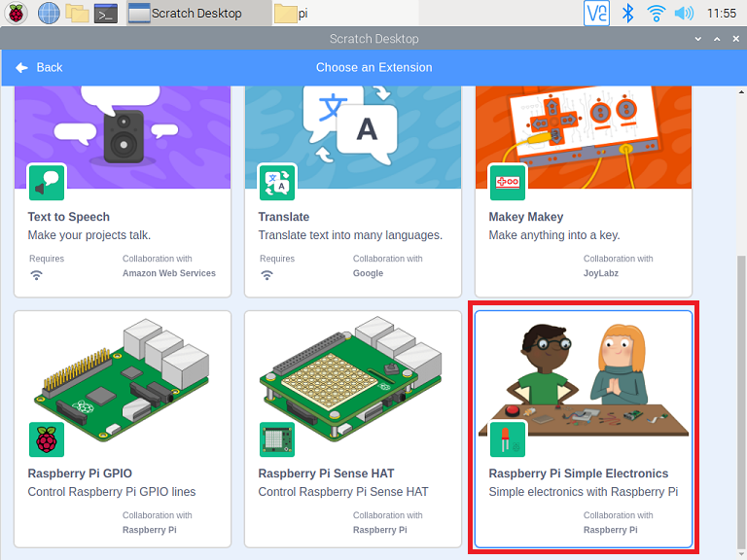Click "Make your projects talk." description

tap(89, 235)
